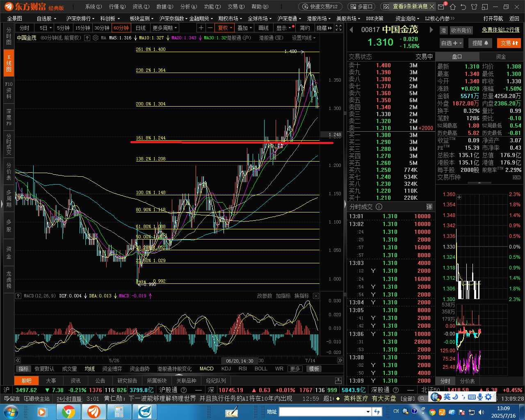Open the 分时图 sidebar panel
Viewport: 525px width, 420px height.
(x=9, y=36)
